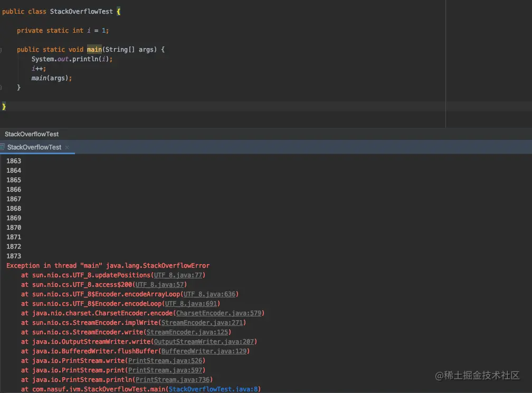Screen dimensions: 532x393
Task: Open the StreamEncoder.java:271 link
Action: (x=202, y=323)
